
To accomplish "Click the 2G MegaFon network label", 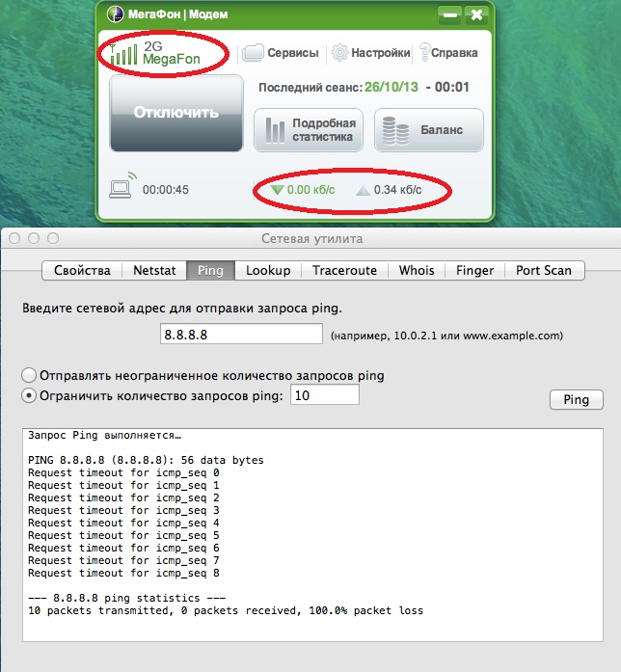I will [x=172, y=52].
